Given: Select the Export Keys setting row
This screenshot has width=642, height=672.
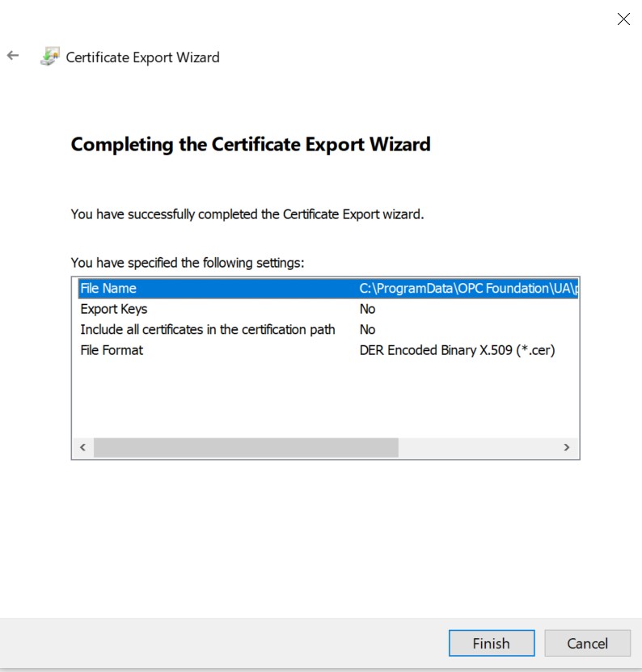Looking at the screenshot, I should (x=114, y=309).
